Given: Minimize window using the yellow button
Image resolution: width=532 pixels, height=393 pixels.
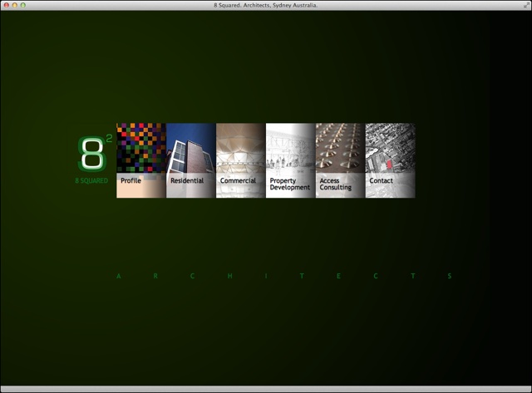Looking at the screenshot, I should click(x=15, y=5).
